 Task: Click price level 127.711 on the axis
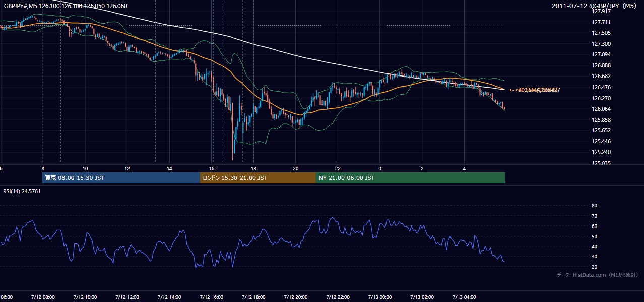tap(601, 22)
